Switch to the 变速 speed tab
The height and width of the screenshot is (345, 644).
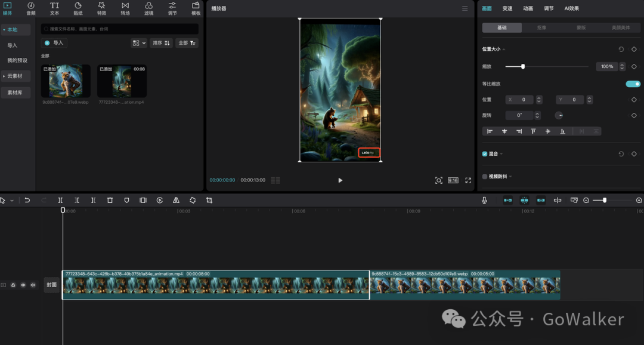(507, 8)
